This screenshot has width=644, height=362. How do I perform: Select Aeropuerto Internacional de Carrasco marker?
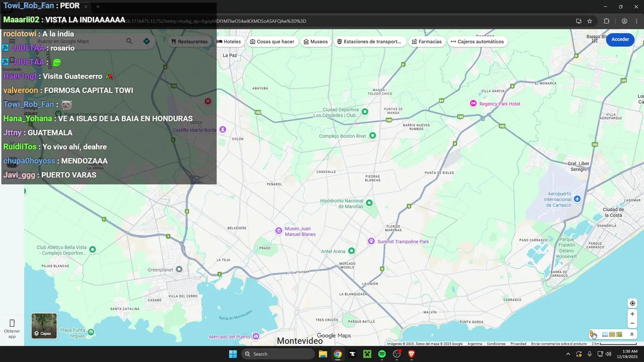click(x=577, y=199)
